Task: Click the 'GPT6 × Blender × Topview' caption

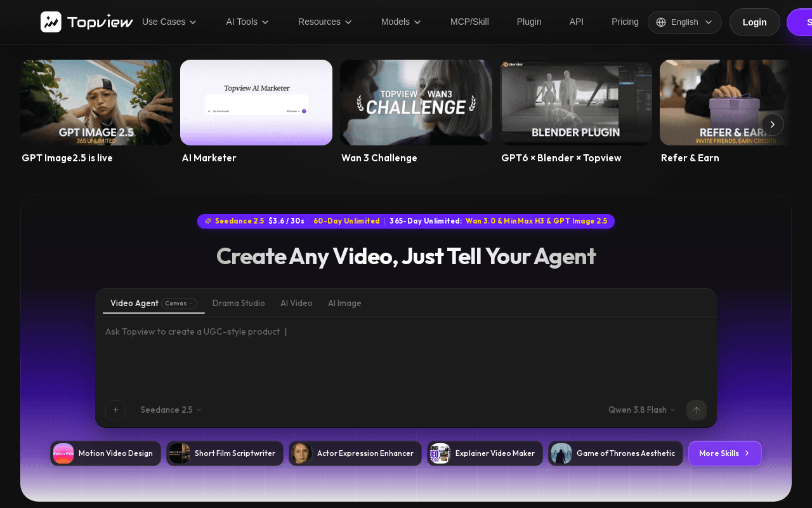Action: 561,158
